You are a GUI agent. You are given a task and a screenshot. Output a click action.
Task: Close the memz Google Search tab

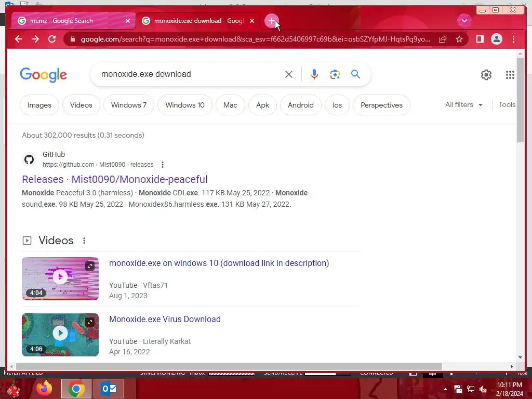click(128, 21)
